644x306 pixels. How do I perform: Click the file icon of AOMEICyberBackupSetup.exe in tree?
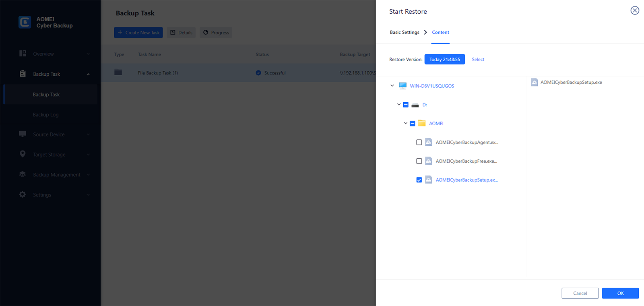point(429,180)
